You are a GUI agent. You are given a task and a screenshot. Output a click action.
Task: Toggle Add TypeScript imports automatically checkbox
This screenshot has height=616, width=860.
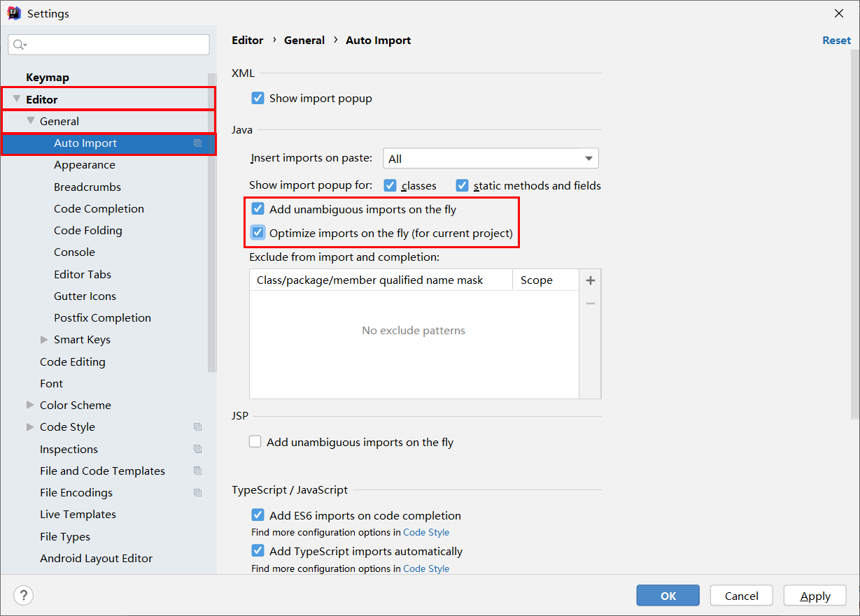coord(258,551)
